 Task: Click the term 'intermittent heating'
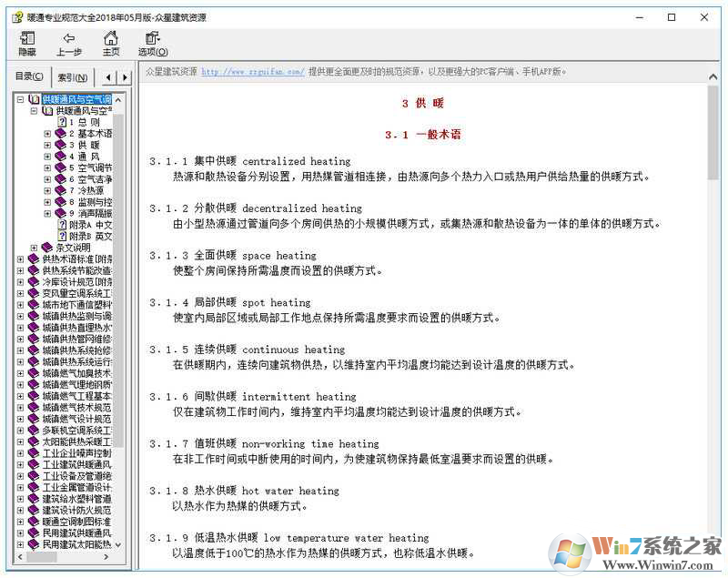coord(299,397)
